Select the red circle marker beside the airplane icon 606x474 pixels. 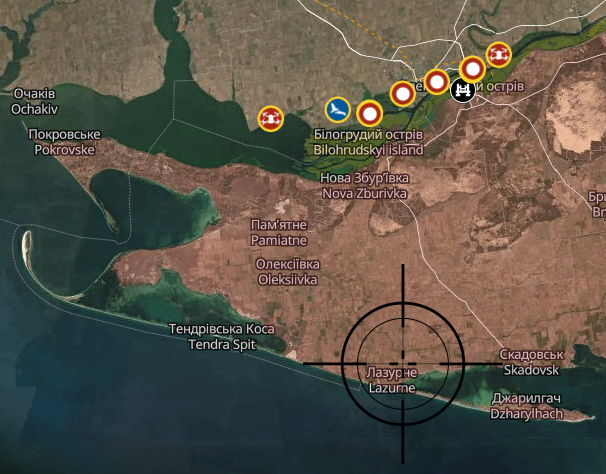point(370,113)
